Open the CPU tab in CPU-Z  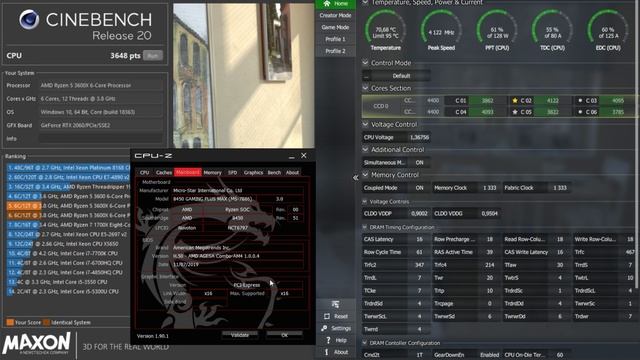pyautogui.click(x=144, y=173)
